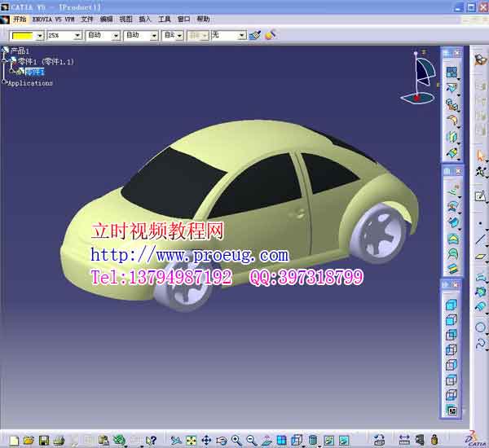Click the first solid cube in cube toolbar

click(451, 305)
